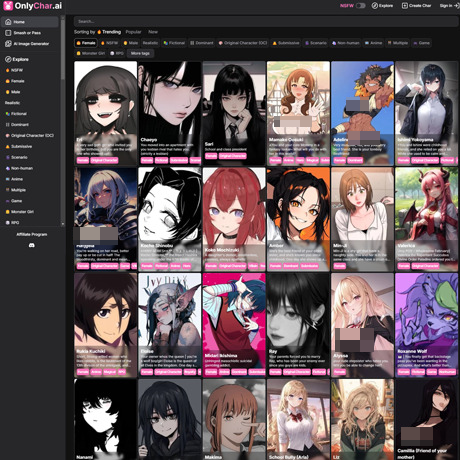Viewport: 460px width, 460px height.
Task: Click the OnlyChar.ai logo
Action: click(x=32, y=6)
